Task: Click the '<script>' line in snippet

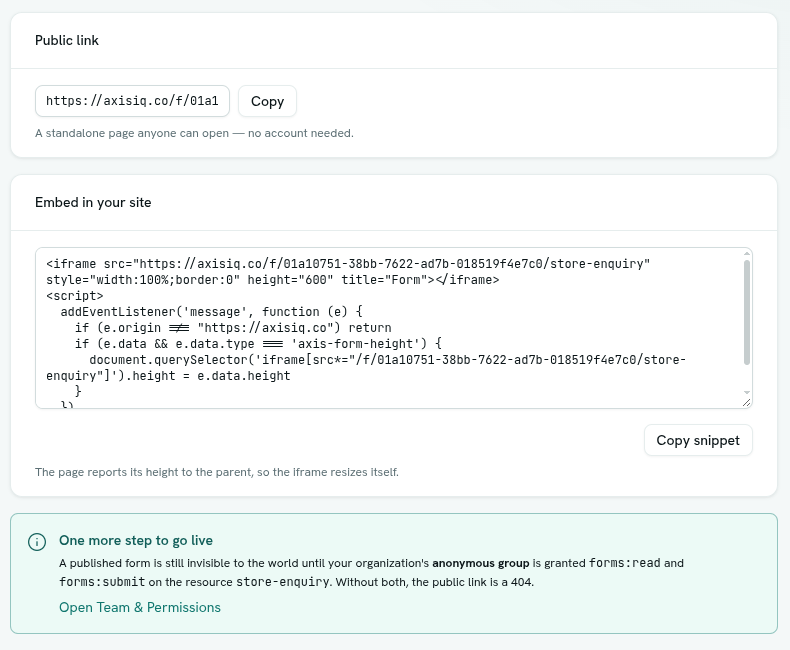Action: point(75,296)
